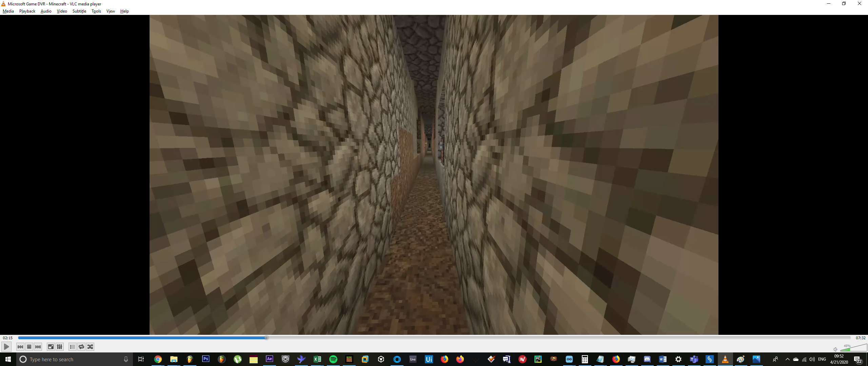Click the total duration 07:32 label

coord(861,338)
